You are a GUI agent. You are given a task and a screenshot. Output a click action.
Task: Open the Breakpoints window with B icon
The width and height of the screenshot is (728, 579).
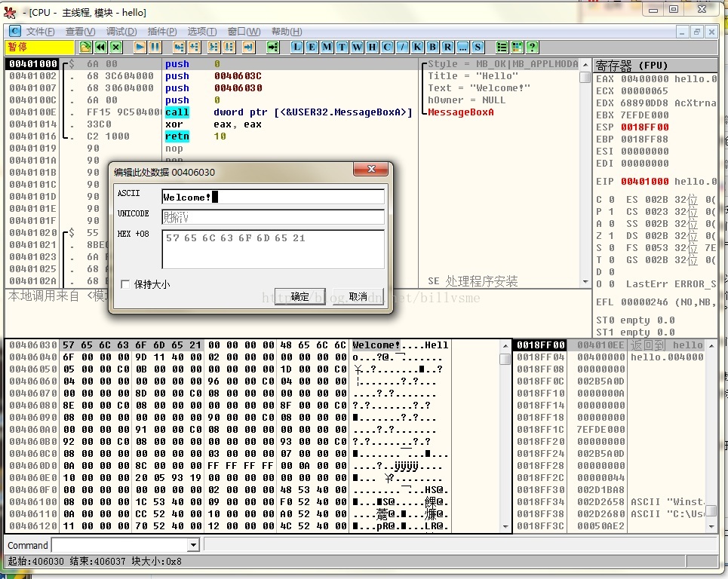coord(433,47)
